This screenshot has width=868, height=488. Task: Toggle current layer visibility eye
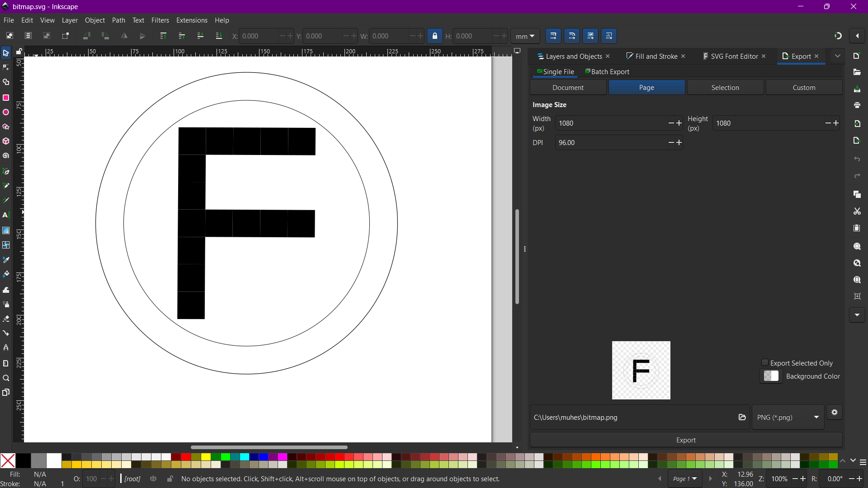coord(153,479)
